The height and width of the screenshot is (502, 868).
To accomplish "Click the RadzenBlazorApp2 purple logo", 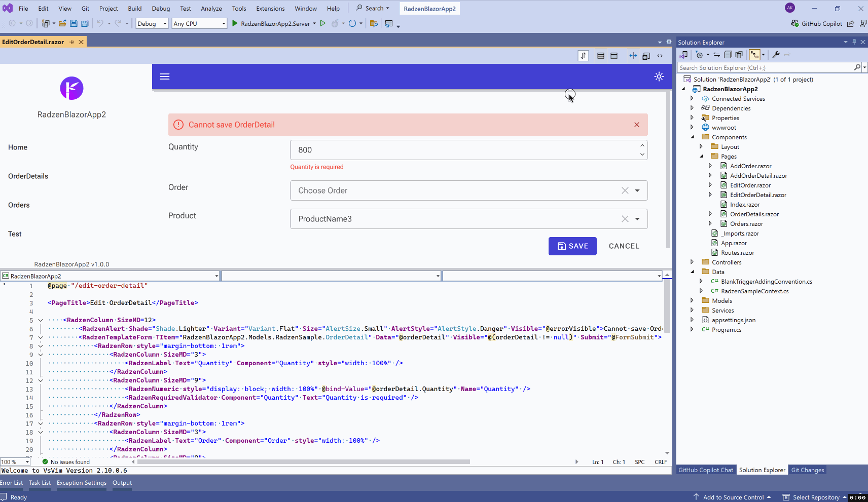I will tap(71, 88).
